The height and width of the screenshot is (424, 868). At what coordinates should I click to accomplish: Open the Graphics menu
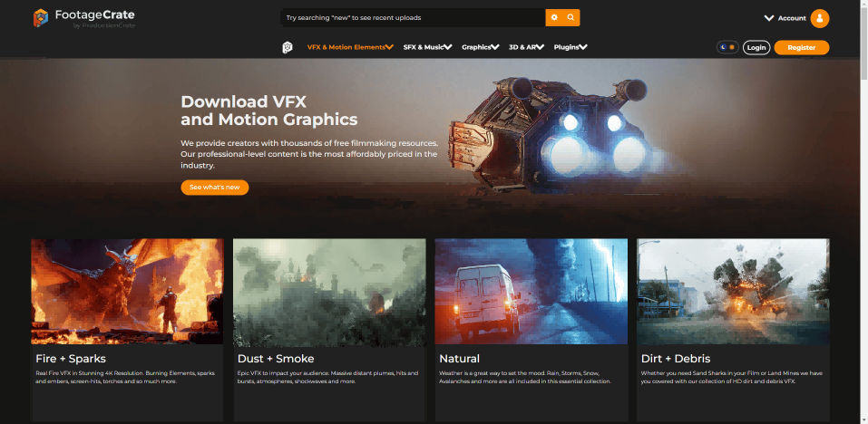click(480, 47)
